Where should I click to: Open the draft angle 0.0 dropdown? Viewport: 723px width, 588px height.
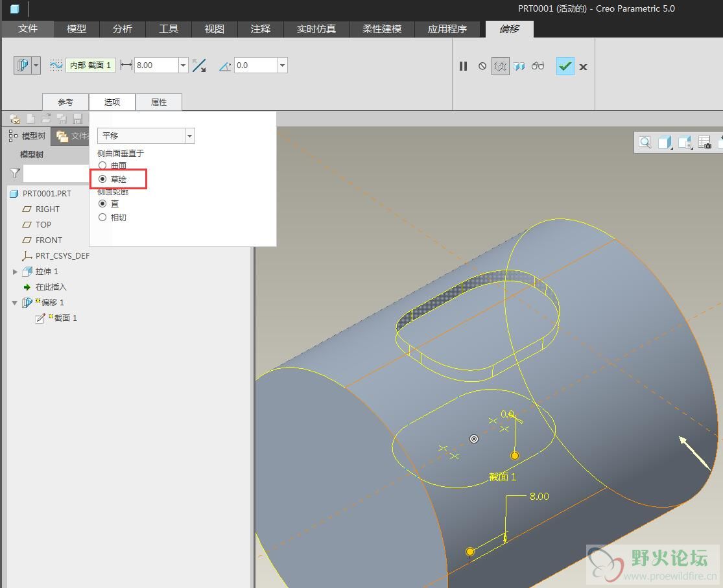283,65
